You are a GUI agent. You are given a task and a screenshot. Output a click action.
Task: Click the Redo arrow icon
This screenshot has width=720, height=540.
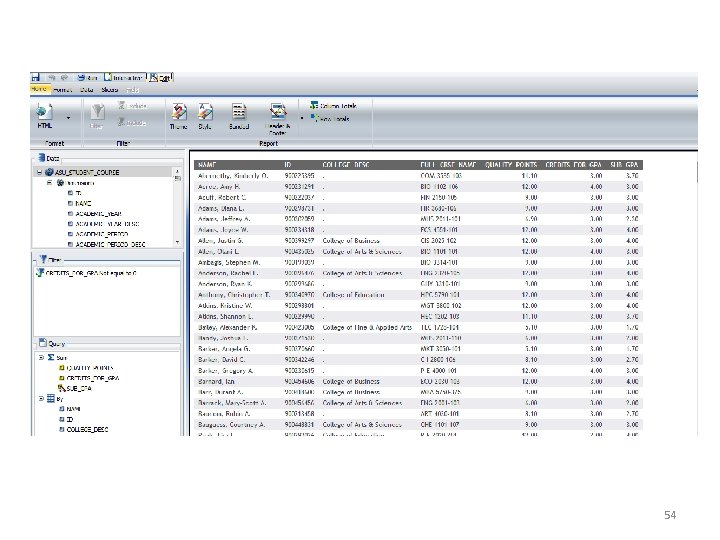pos(65,78)
